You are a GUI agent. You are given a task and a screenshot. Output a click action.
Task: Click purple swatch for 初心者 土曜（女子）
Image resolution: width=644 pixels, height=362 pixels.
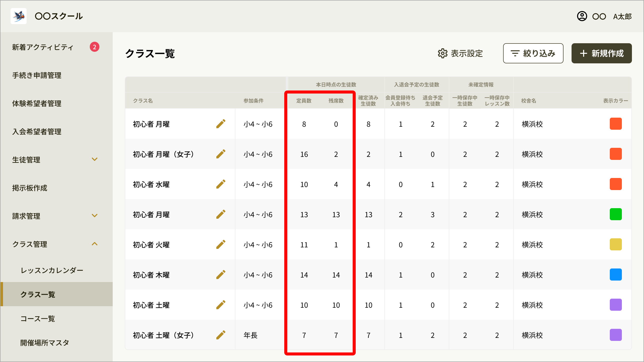coord(616,335)
